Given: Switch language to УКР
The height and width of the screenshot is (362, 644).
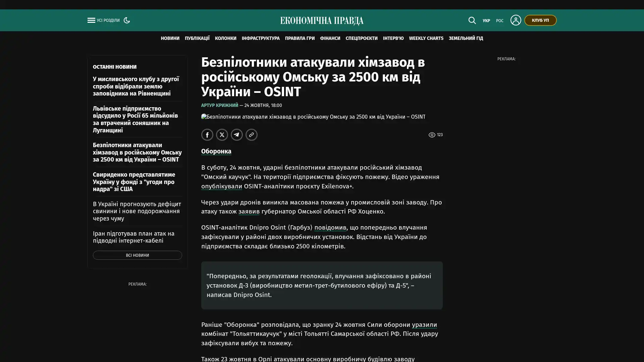Looking at the screenshot, I should click(x=486, y=21).
